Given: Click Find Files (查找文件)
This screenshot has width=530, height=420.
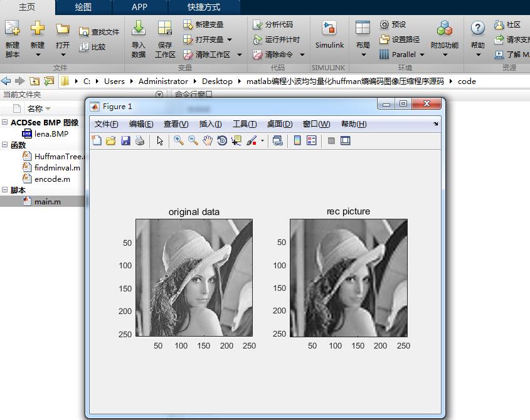Looking at the screenshot, I should point(99,32).
